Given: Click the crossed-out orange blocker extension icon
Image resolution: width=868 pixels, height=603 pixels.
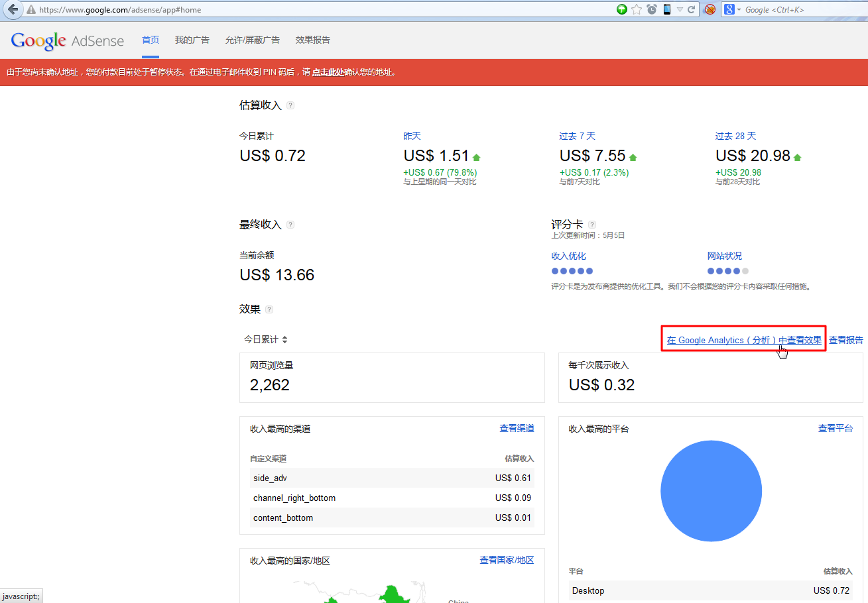Looking at the screenshot, I should [710, 9].
